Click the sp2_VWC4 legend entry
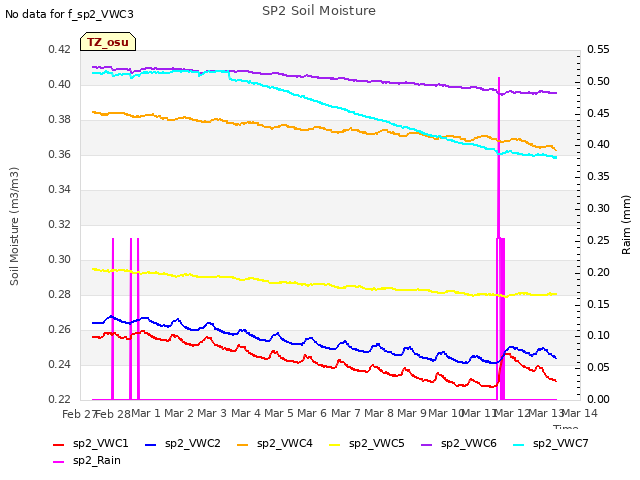The image size is (640, 480). 275,443
